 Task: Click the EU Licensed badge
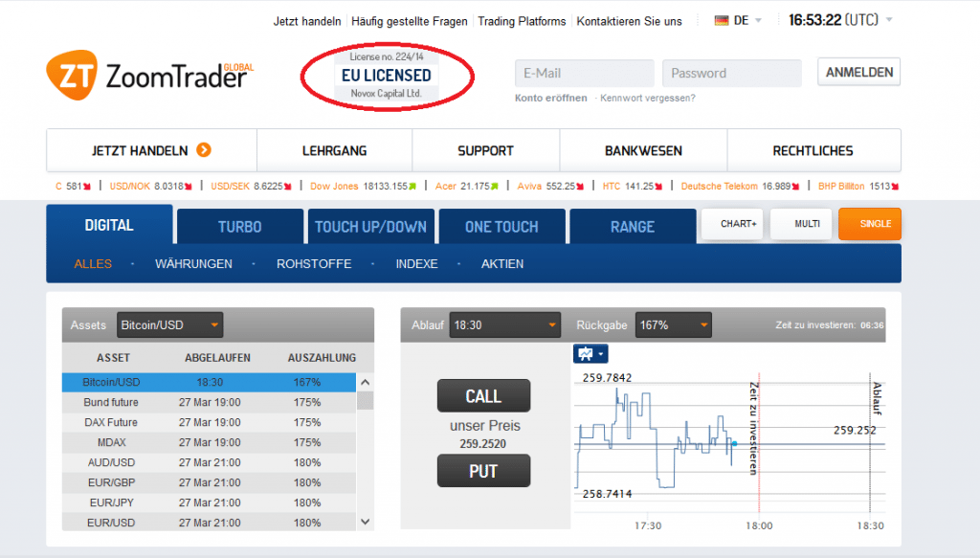pos(387,75)
